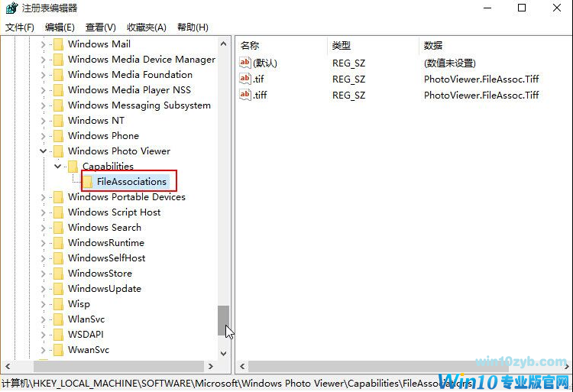
Task: Click the .tiff value string icon
Action: 245,95
